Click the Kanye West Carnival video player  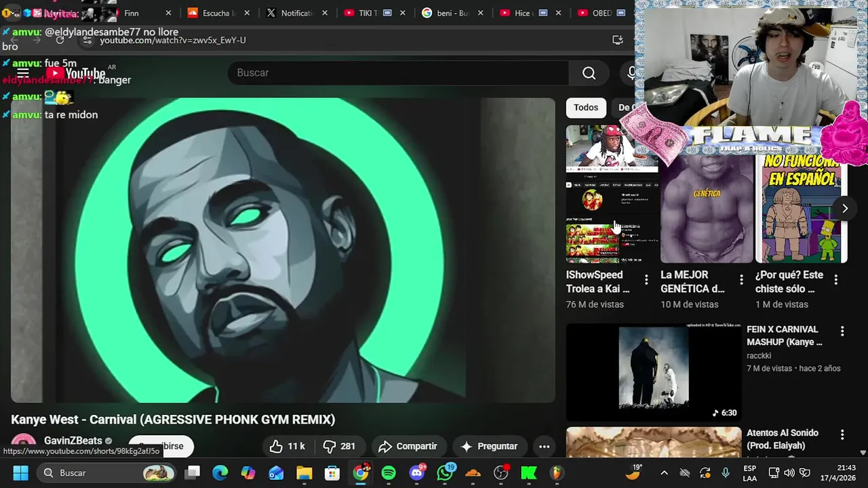[x=283, y=250]
